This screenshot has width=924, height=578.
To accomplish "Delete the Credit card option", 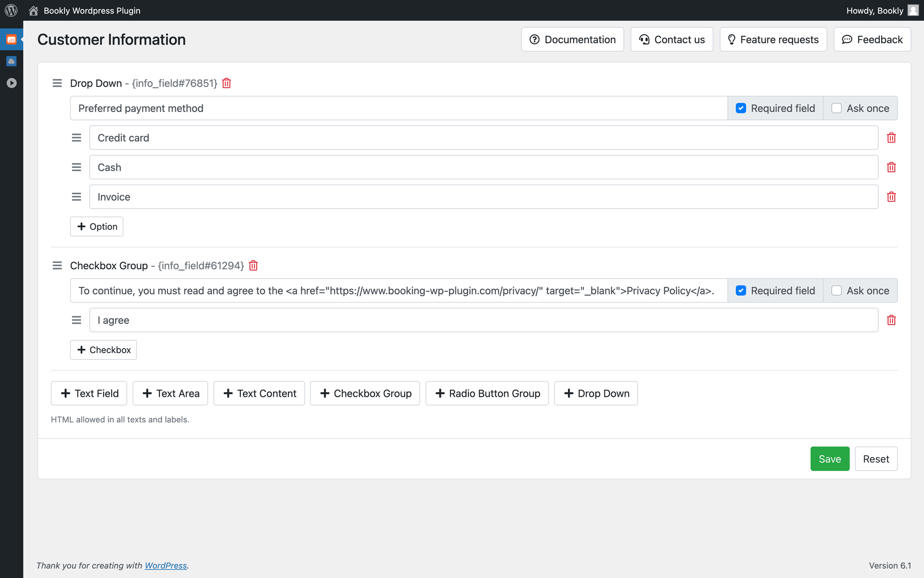I will click(891, 138).
